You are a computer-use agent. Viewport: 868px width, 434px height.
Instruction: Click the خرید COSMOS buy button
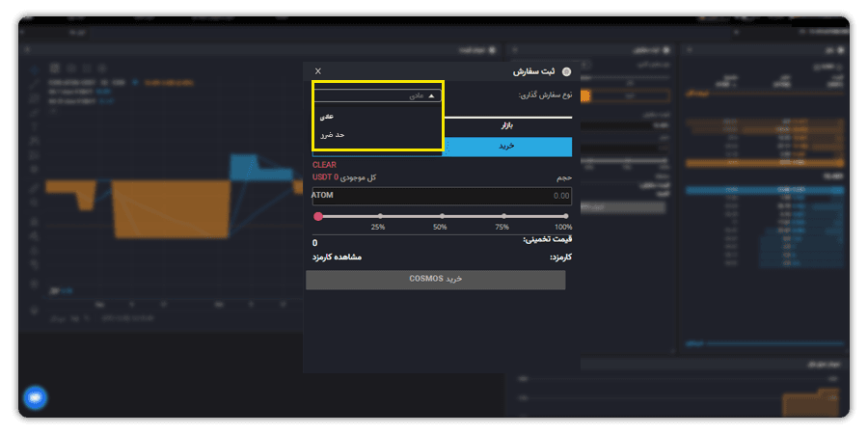coord(436,280)
